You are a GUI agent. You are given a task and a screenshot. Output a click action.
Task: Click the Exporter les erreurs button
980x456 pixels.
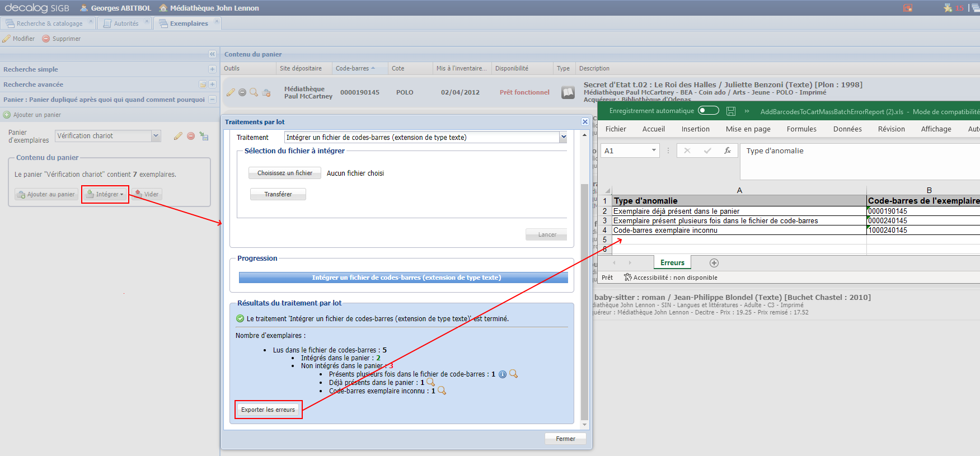coord(268,410)
